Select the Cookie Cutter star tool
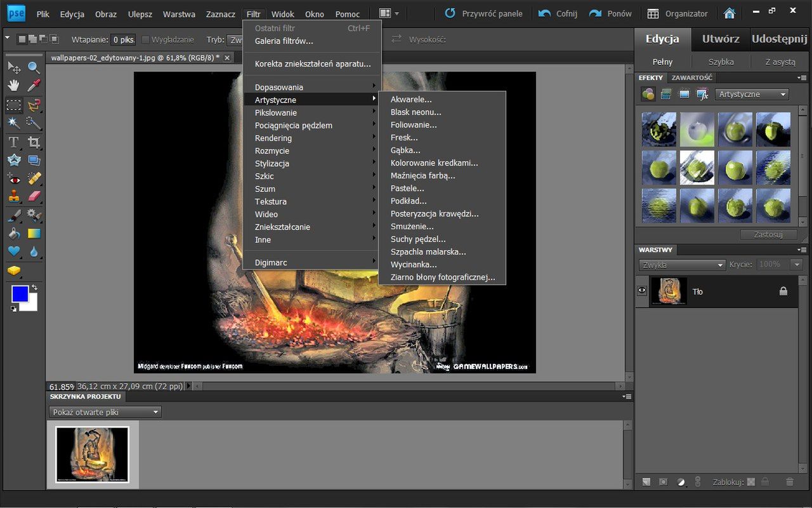 coord(13,160)
